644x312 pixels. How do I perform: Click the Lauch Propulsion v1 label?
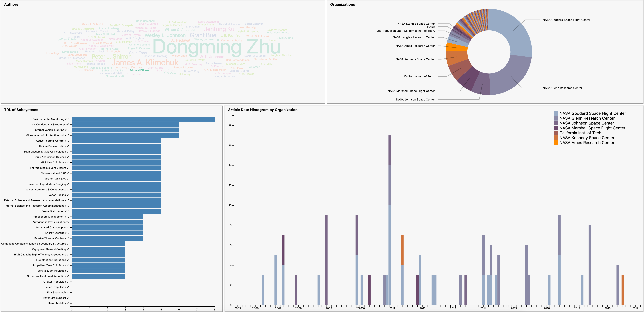57,287
